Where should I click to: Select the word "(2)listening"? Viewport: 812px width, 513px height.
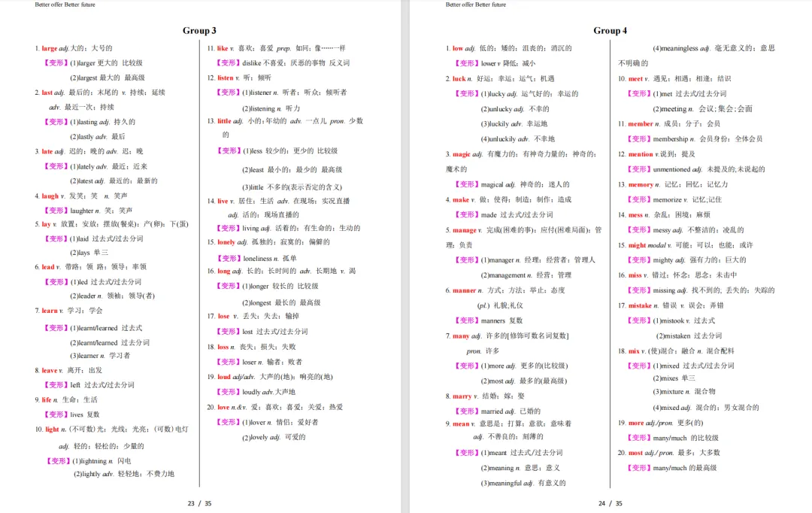tap(259, 108)
